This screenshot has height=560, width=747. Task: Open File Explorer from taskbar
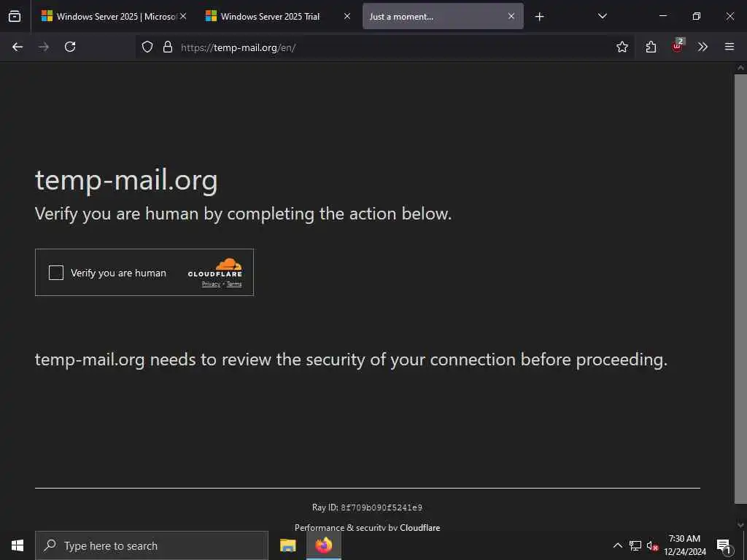[x=287, y=545]
